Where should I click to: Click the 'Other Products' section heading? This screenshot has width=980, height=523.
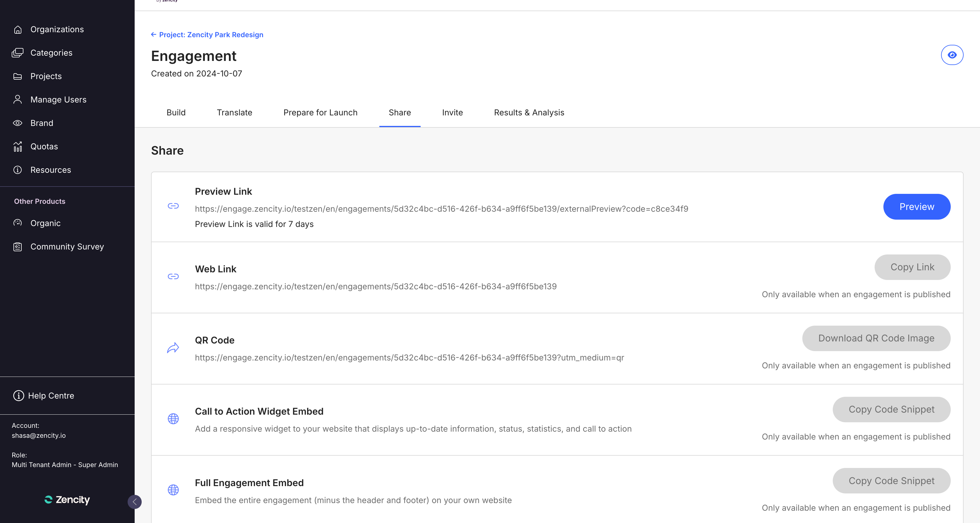40,201
